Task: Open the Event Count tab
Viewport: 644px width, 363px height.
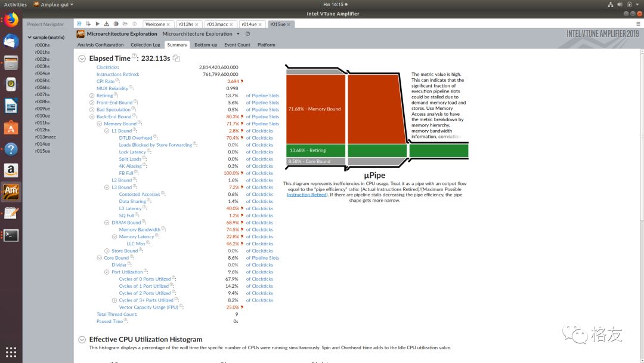Action: (x=237, y=45)
